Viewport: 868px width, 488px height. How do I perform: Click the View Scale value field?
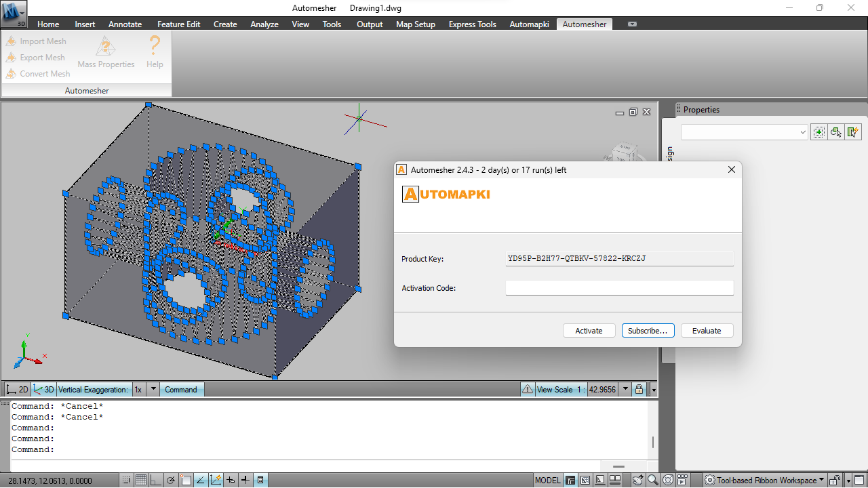point(603,389)
